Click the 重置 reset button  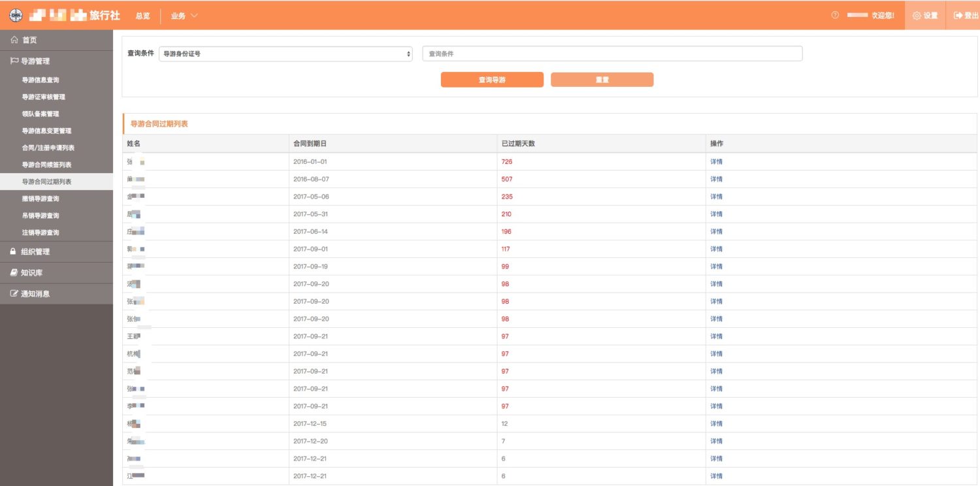point(602,80)
